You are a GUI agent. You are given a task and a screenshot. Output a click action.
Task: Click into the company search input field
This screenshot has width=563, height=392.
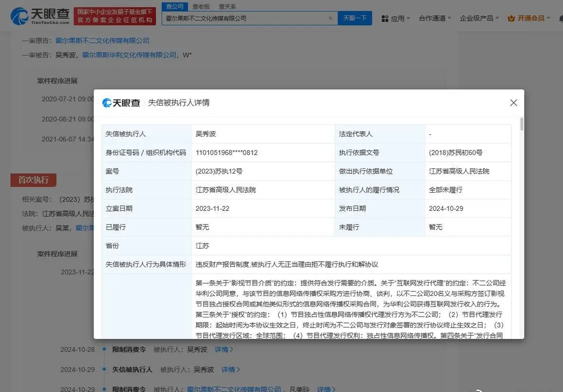[245, 18]
